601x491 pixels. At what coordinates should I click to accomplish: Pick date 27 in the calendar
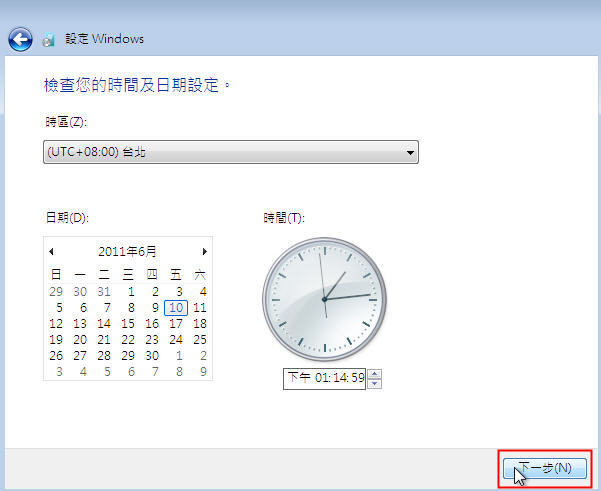[80, 356]
